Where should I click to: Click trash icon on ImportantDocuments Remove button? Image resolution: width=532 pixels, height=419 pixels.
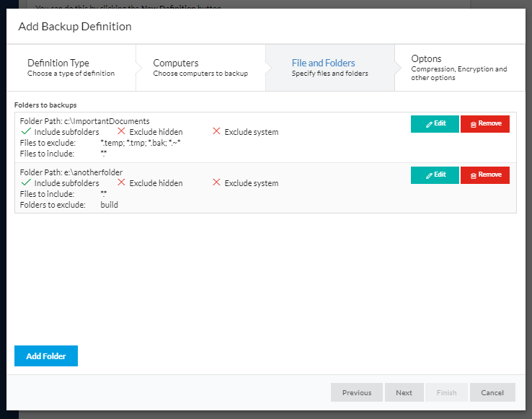474,124
